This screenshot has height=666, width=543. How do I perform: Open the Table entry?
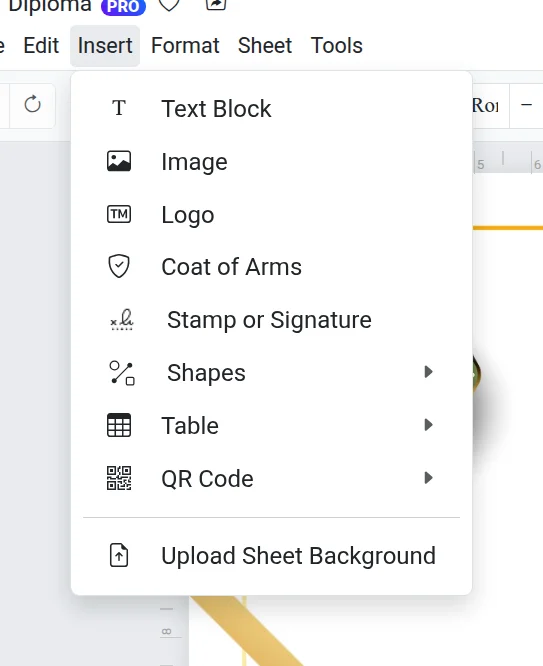[x=272, y=425]
